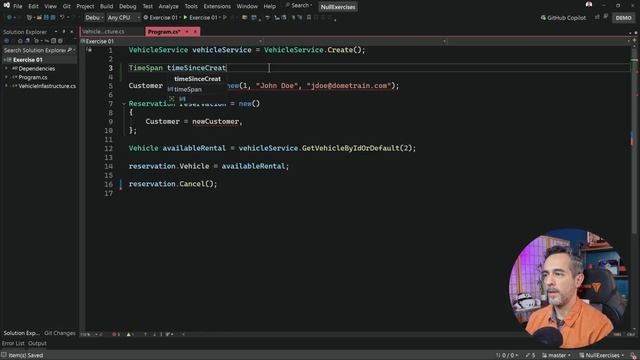Click the quick actions icon on line 1
Screen dimensions: 640x360
click(89, 50)
